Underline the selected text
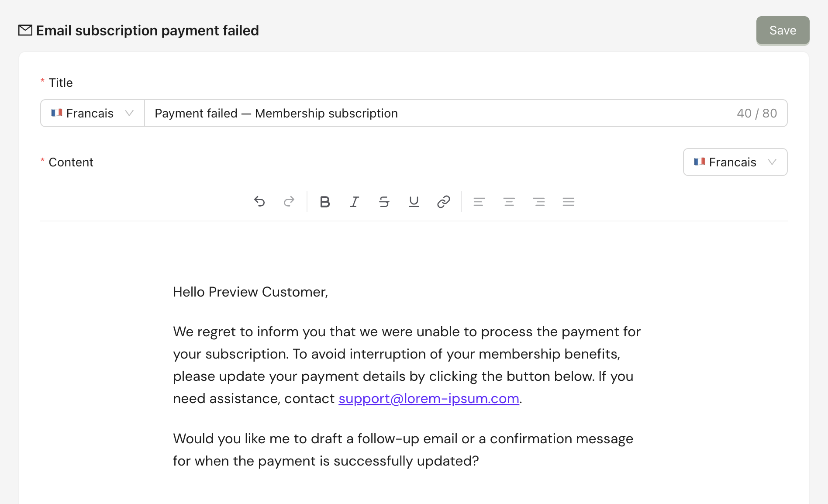 [x=414, y=201]
